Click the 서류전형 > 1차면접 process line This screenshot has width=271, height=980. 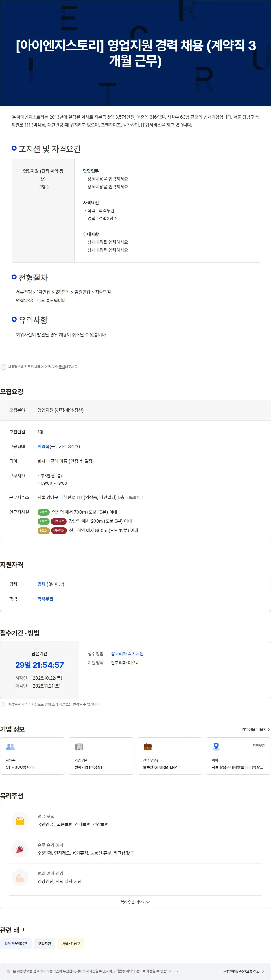coord(64,292)
